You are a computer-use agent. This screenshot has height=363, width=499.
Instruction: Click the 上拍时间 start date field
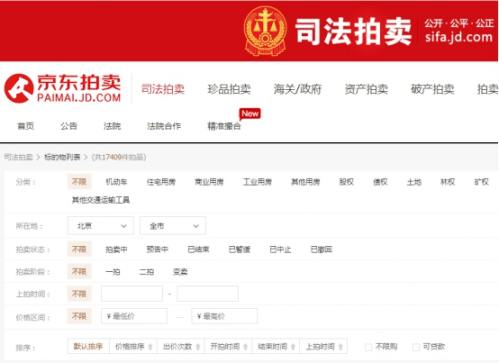pyautogui.click(x=132, y=294)
